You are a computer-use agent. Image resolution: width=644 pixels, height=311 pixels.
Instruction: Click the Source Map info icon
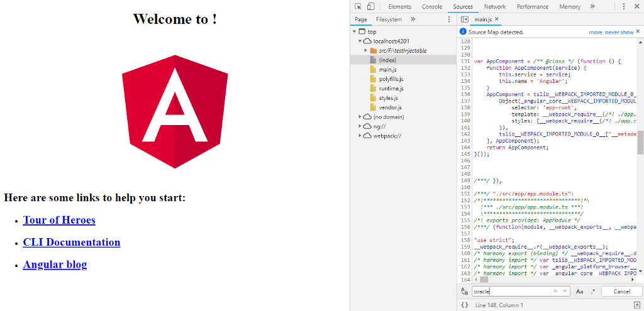coord(463,31)
